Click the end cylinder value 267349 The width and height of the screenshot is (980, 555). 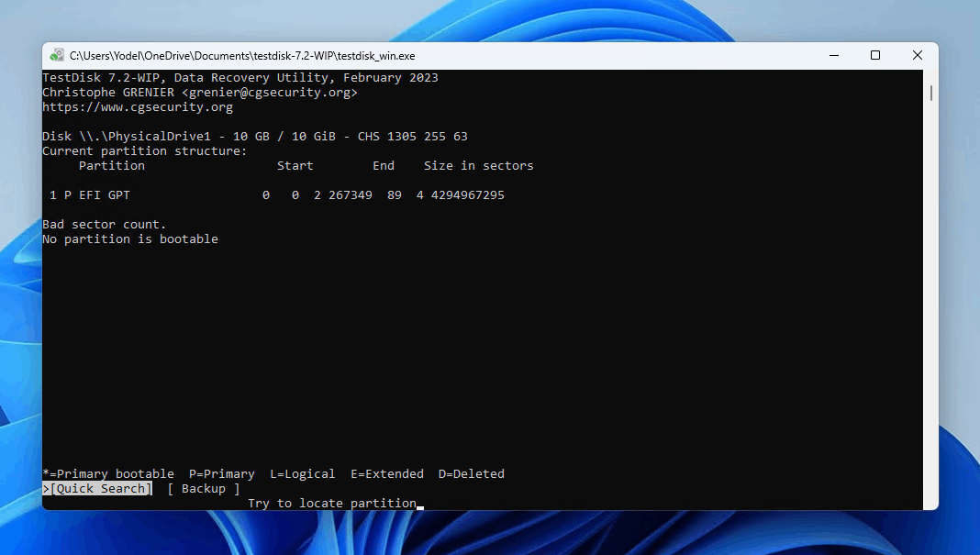click(350, 195)
